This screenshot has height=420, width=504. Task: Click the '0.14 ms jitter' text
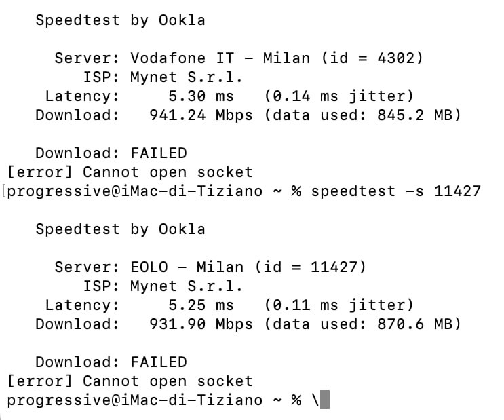[x=339, y=96]
